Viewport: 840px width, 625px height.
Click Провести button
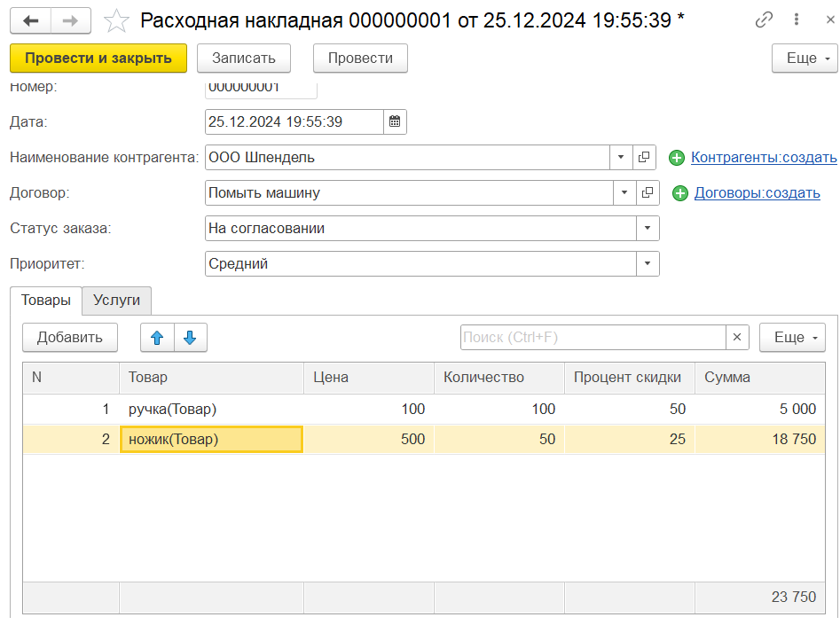point(360,58)
